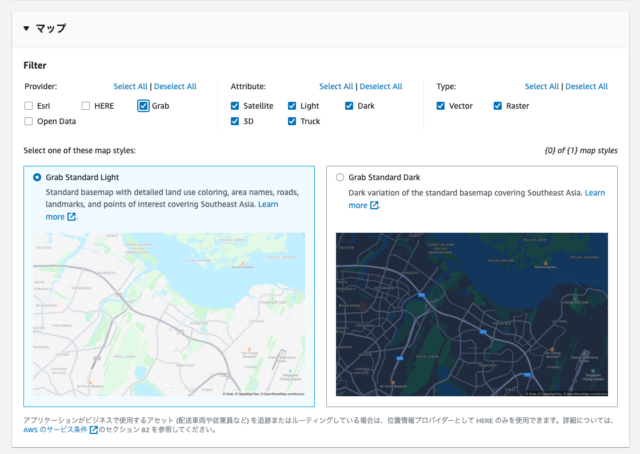Viewport: 640px width, 454px height.
Task: Select the Grab Standard Light radio button
Action: pyautogui.click(x=37, y=177)
